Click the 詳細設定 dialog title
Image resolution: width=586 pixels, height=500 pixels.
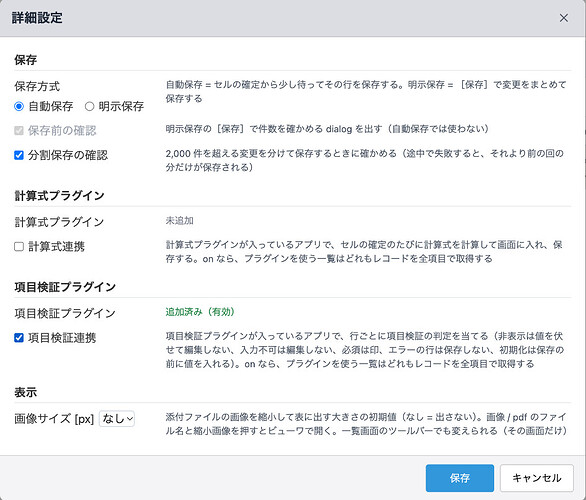(x=37, y=18)
